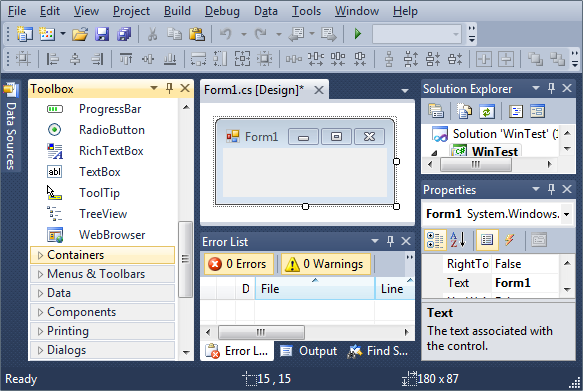
Task: Open the Form1 object dropdown in Properties
Action: point(566,214)
